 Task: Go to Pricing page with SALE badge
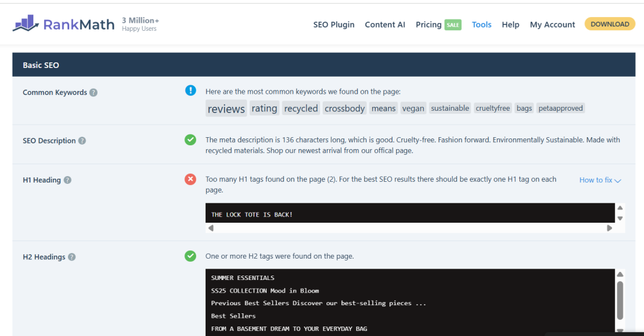(437, 25)
